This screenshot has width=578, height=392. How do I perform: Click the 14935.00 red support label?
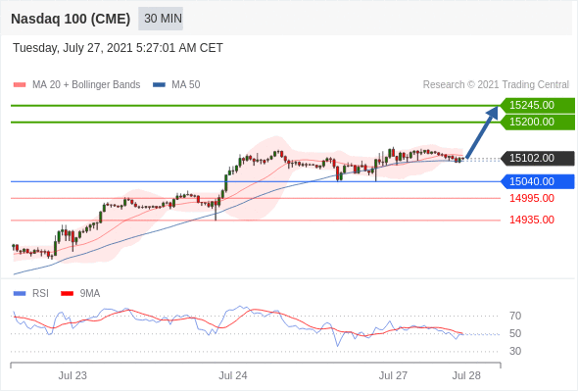(x=532, y=220)
